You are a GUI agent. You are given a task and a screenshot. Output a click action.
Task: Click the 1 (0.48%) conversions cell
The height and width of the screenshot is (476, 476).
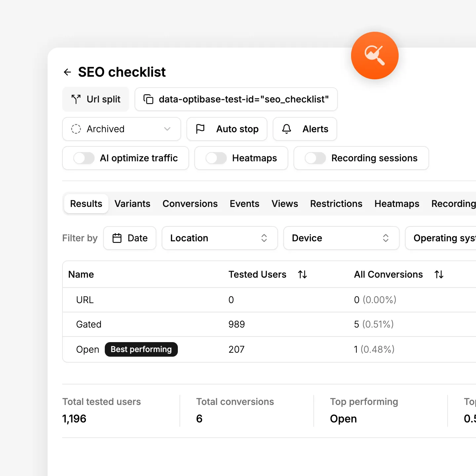(374, 349)
